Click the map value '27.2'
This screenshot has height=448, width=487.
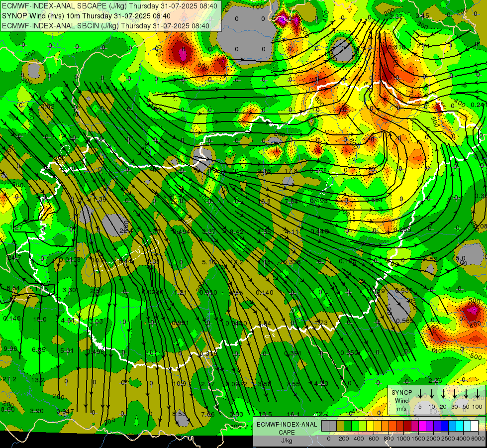[9, 379]
